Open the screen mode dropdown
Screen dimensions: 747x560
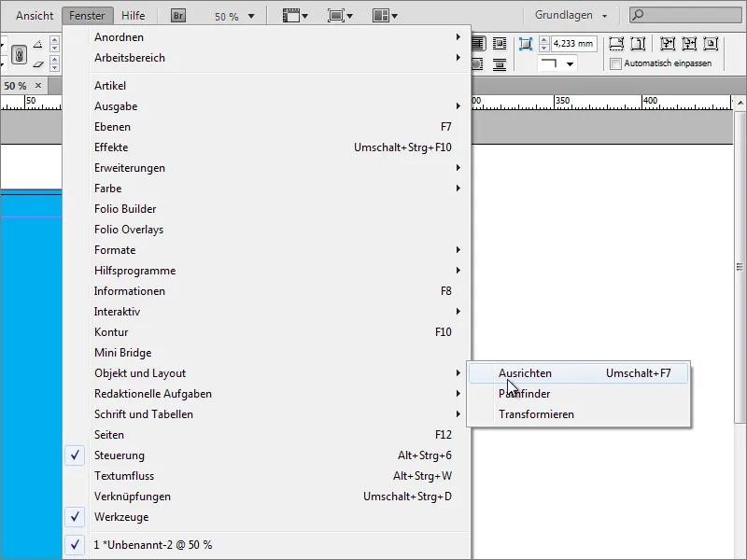(x=340, y=16)
